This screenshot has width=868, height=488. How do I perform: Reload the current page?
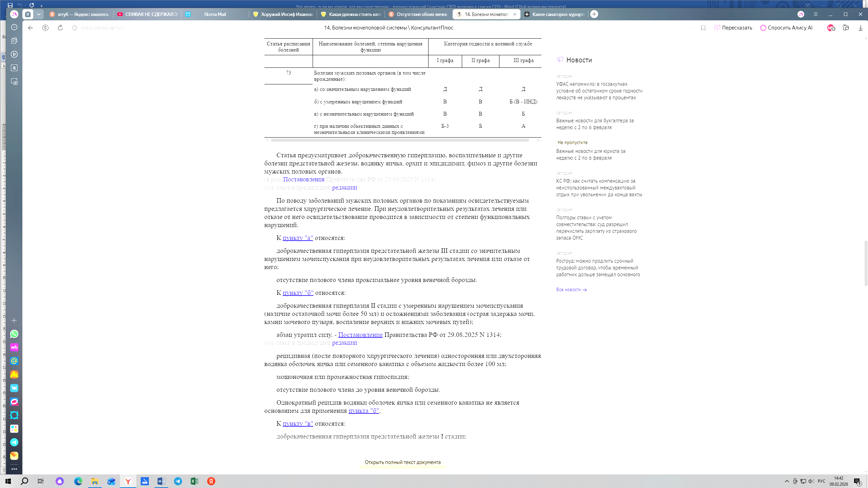coord(60,28)
